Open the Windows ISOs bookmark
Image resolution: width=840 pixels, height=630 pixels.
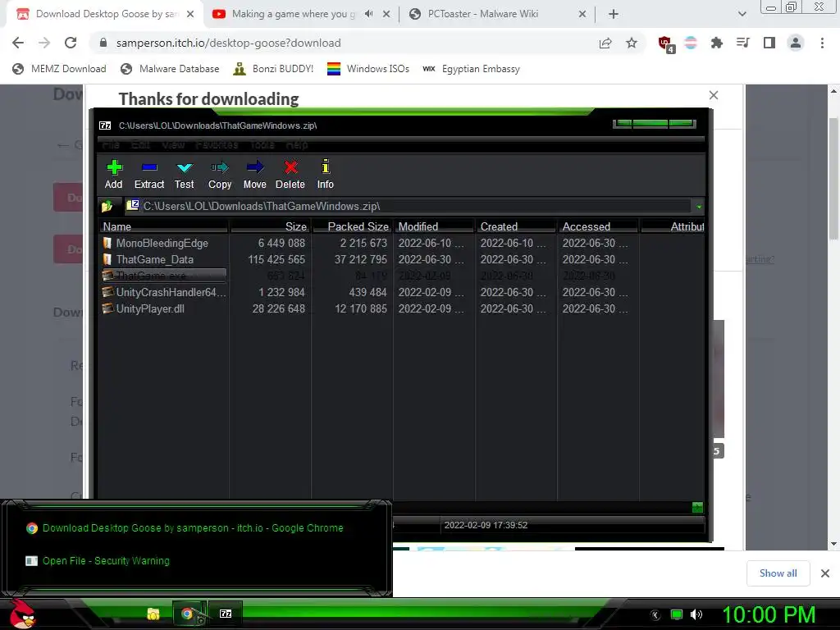pos(368,69)
